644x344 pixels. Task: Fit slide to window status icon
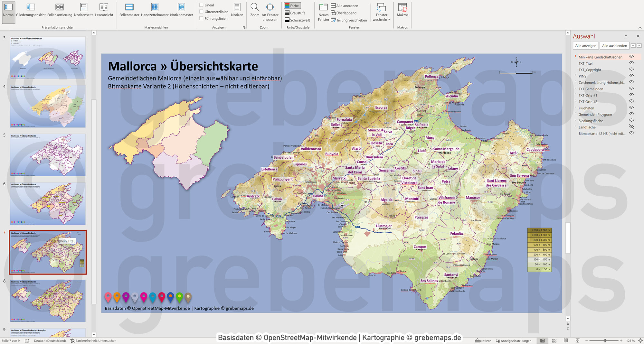(640, 340)
